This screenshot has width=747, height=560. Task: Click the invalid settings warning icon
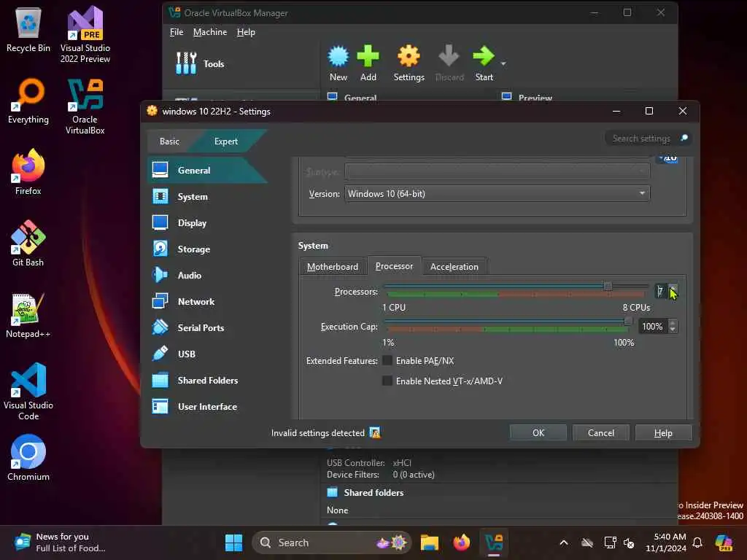375,432
